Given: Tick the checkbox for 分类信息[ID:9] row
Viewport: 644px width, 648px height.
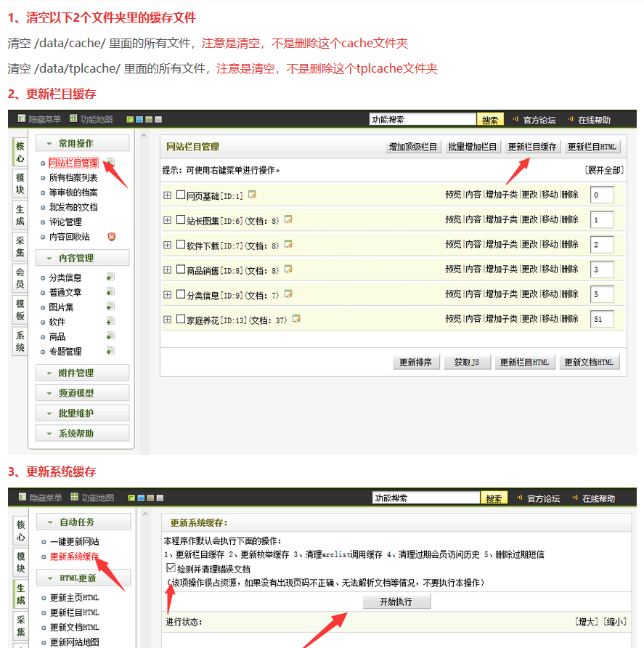Looking at the screenshot, I should 181,294.
